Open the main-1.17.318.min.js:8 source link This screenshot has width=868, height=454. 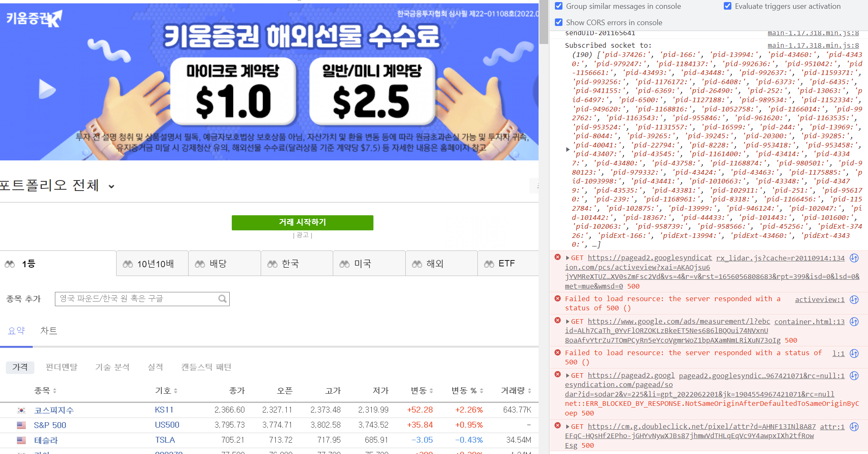pos(813,45)
